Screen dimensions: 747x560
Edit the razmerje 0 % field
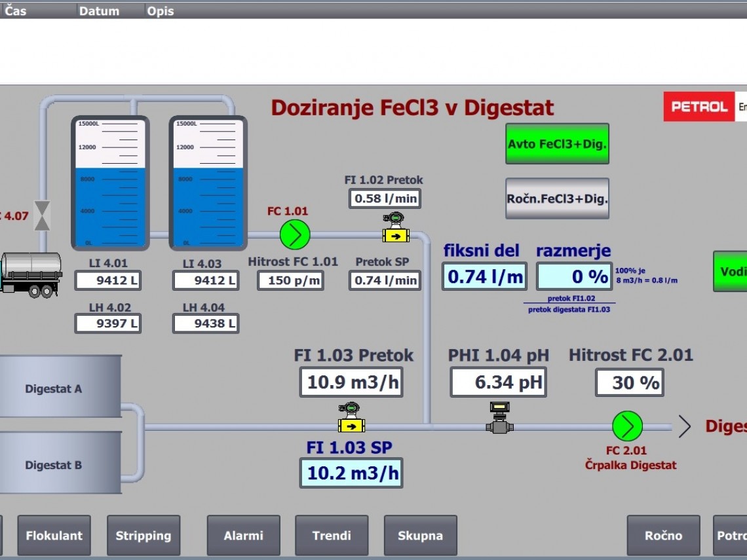pos(574,276)
